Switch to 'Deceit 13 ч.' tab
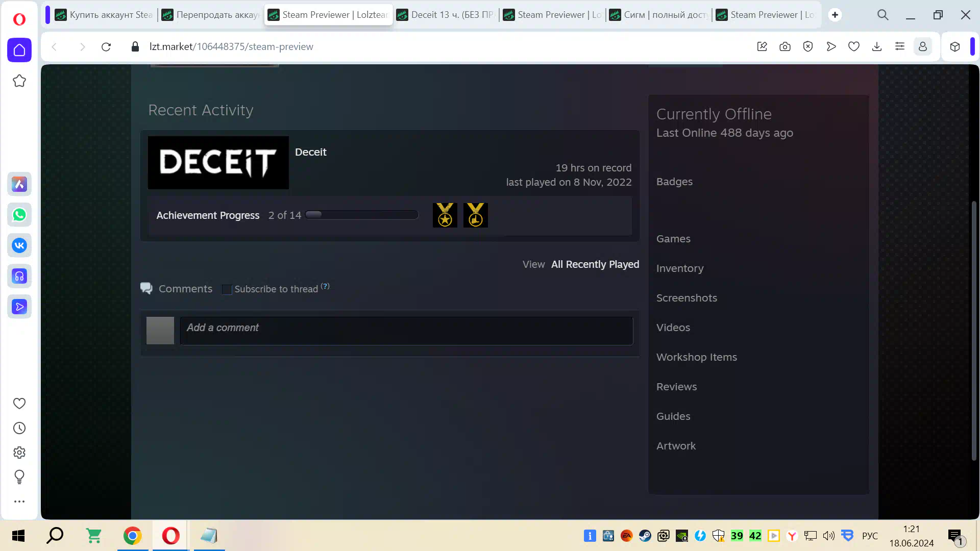 [x=446, y=15]
